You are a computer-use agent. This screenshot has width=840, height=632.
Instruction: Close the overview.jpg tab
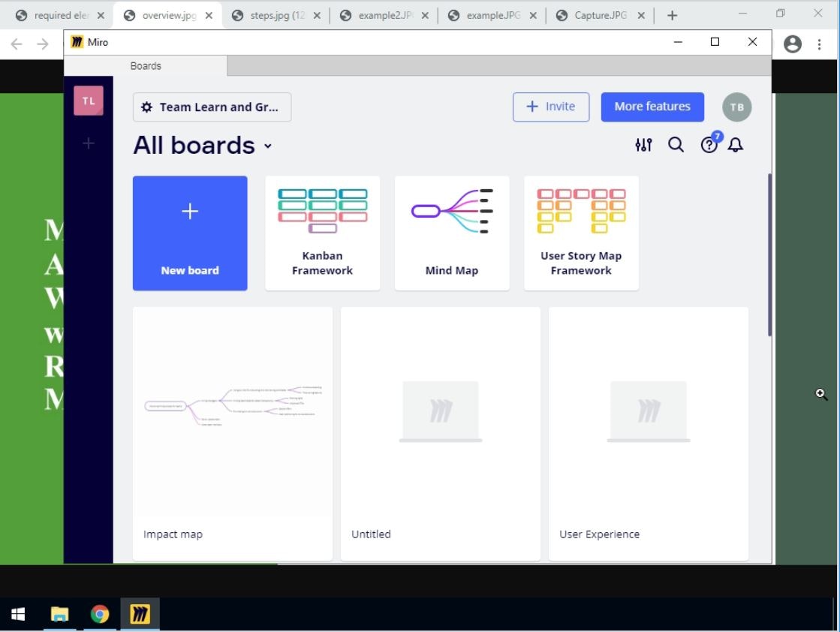[x=209, y=16]
